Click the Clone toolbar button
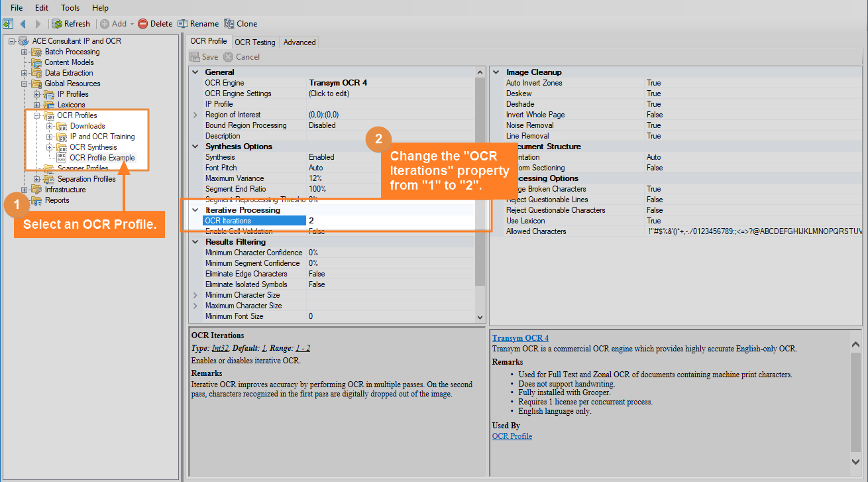The image size is (868, 482). pos(241,24)
